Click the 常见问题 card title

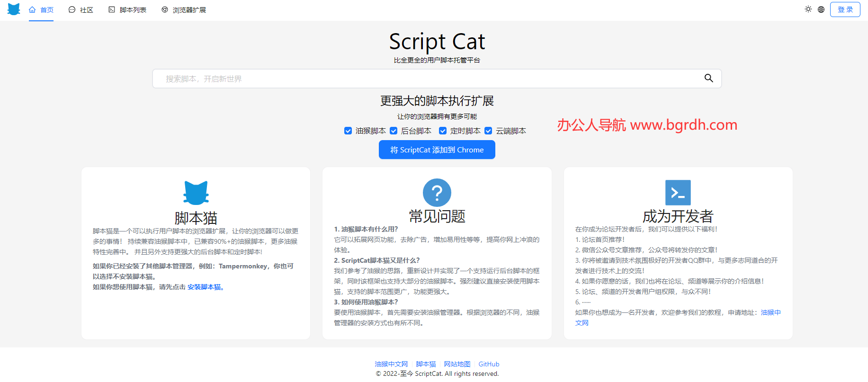(x=437, y=216)
